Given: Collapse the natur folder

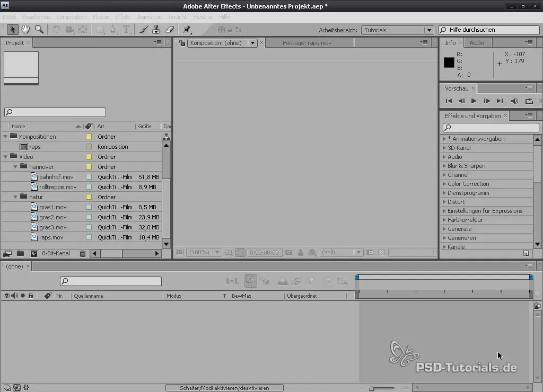Looking at the screenshot, I should pyautogui.click(x=15, y=197).
